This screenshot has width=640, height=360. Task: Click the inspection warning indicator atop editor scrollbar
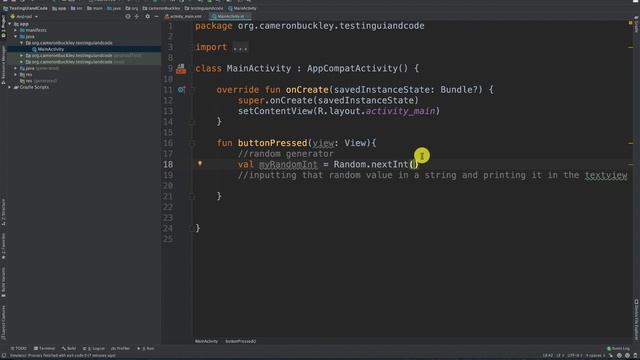tap(630, 23)
